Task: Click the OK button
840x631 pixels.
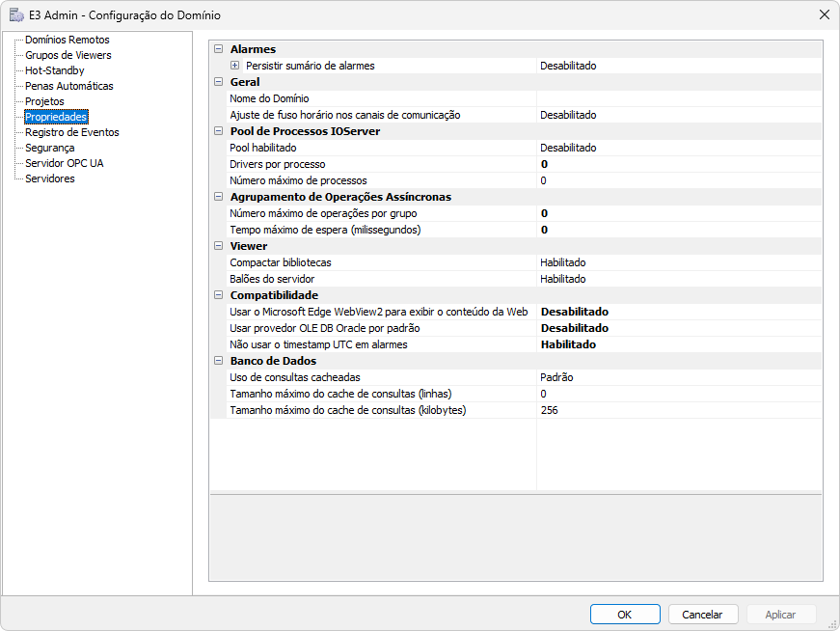Action: coord(625,615)
